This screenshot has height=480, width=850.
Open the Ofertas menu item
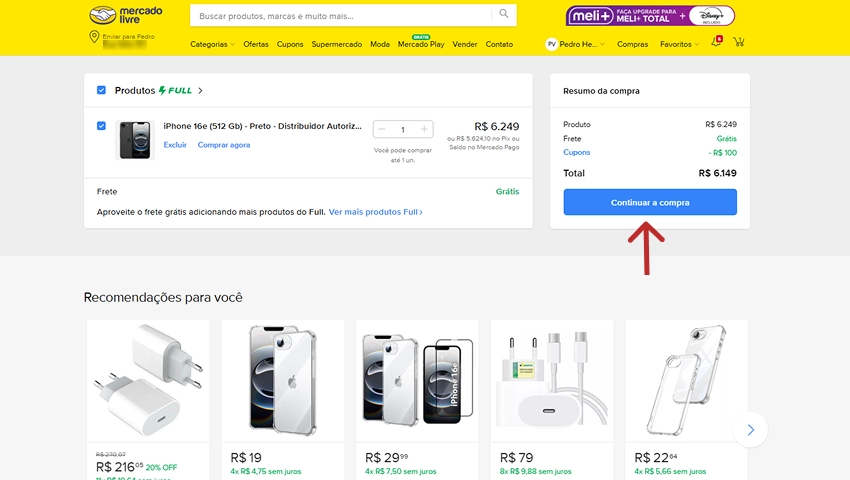pyautogui.click(x=256, y=44)
